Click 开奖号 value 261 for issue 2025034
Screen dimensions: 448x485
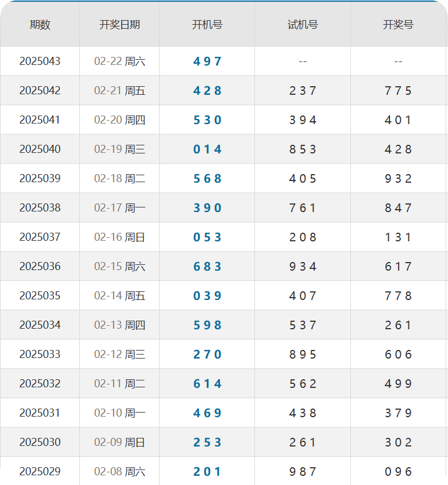coord(398,325)
